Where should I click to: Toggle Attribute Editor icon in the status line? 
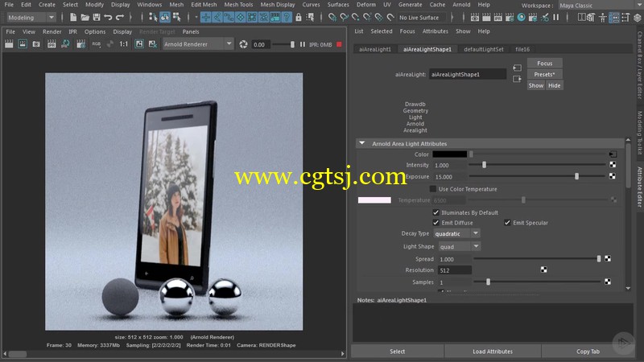click(x=614, y=17)
